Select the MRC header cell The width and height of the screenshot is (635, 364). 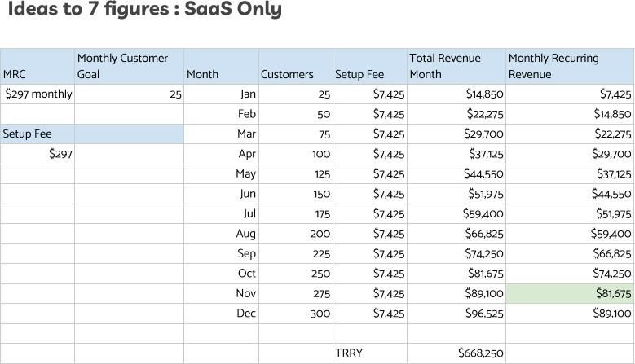click(37, 66)
